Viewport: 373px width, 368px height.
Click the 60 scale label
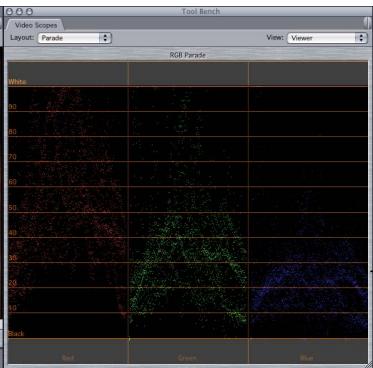(x=12, y=182)
